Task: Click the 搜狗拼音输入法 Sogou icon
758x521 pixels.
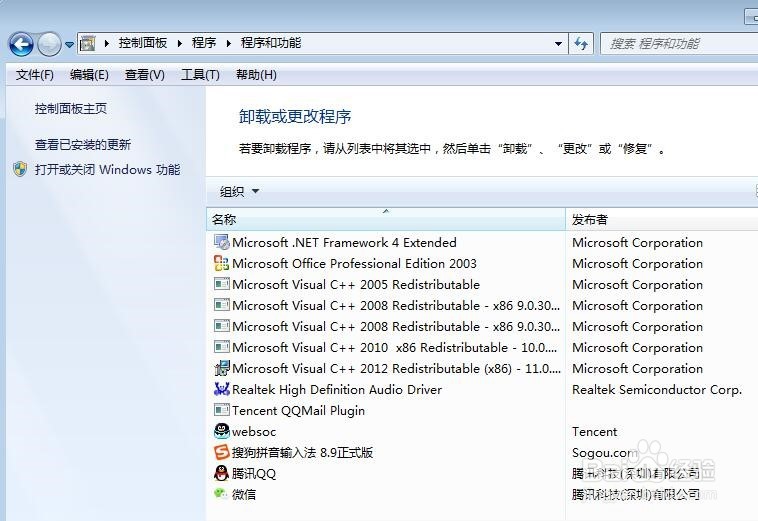Action: [x=221, y=452]
